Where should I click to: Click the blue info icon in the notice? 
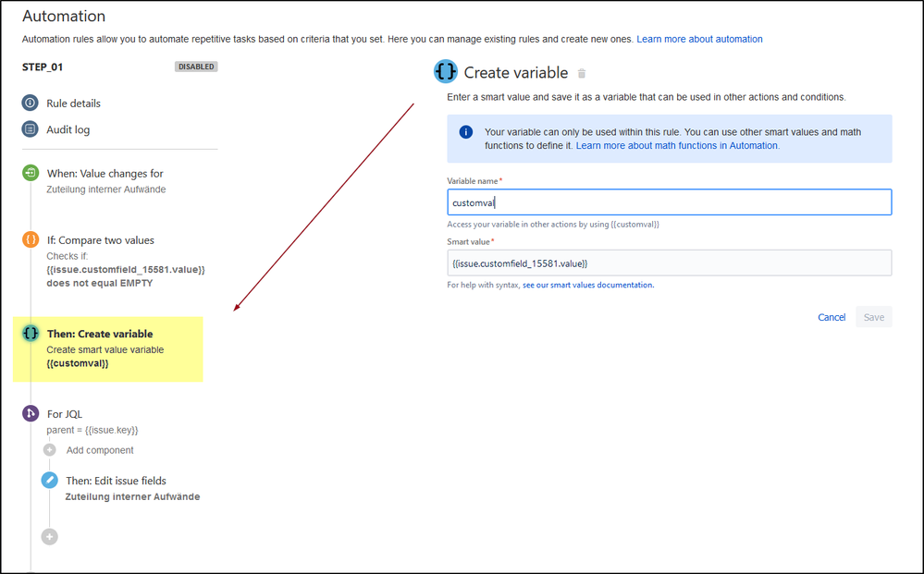coord(465,132)
